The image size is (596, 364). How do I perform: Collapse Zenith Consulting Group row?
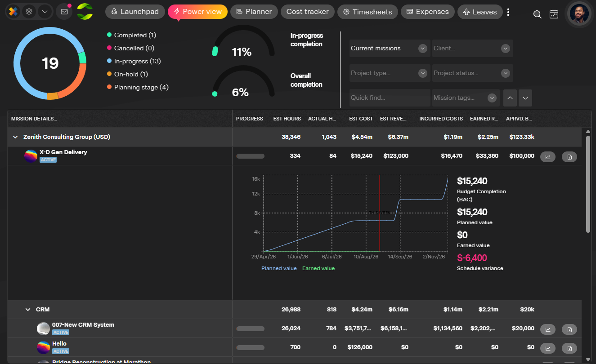[x=15, y=137]
